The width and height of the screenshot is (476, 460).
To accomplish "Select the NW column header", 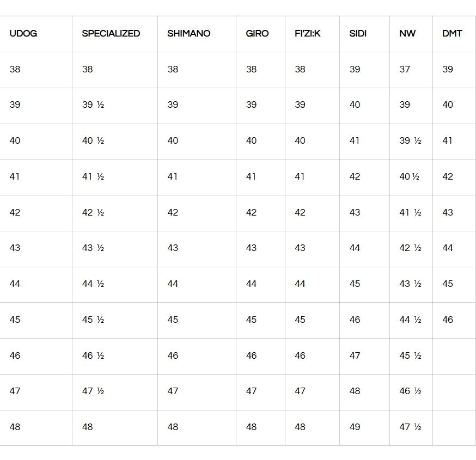I will click(407, 34).
